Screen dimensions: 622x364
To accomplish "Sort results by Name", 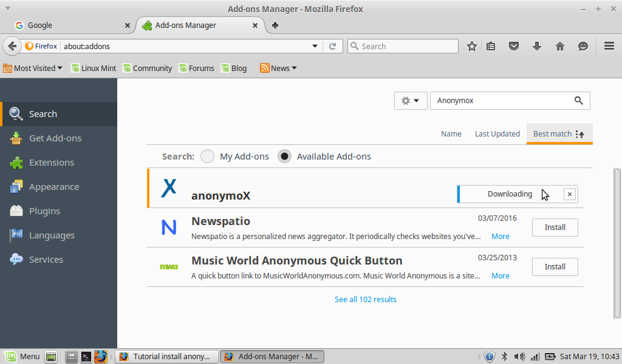I will [451, 134].
